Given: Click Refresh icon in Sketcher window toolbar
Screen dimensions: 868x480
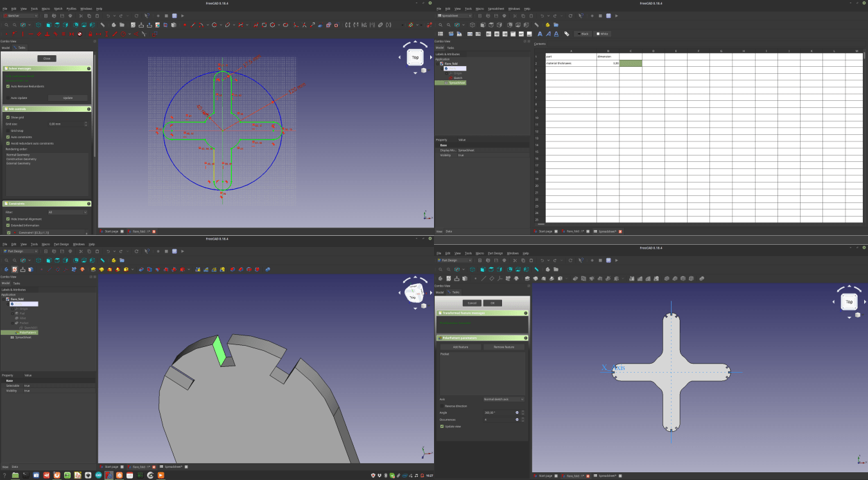Looking at the screenshot, I should pos(136,15).
